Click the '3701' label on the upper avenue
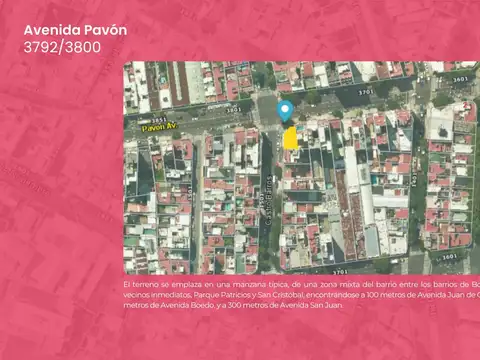 point(366,92)
